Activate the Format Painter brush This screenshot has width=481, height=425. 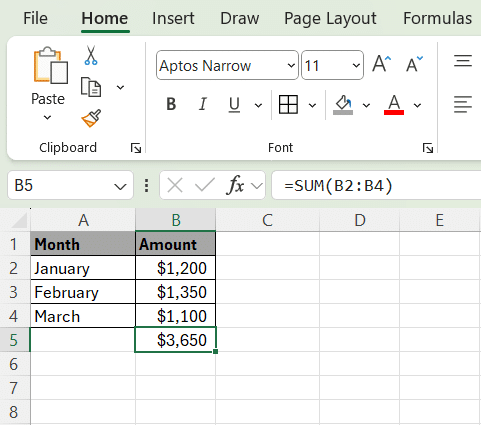tap(91, 118)
